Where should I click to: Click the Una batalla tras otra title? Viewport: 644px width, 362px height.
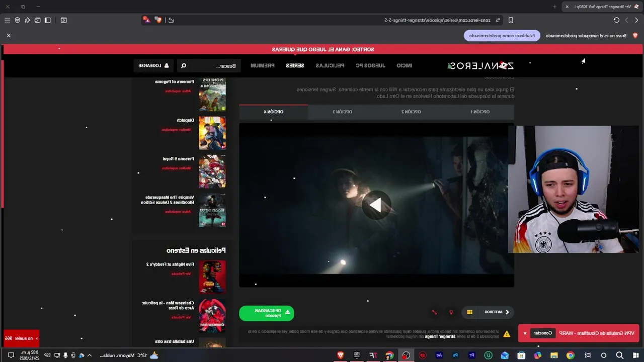[x=175, y=341]
